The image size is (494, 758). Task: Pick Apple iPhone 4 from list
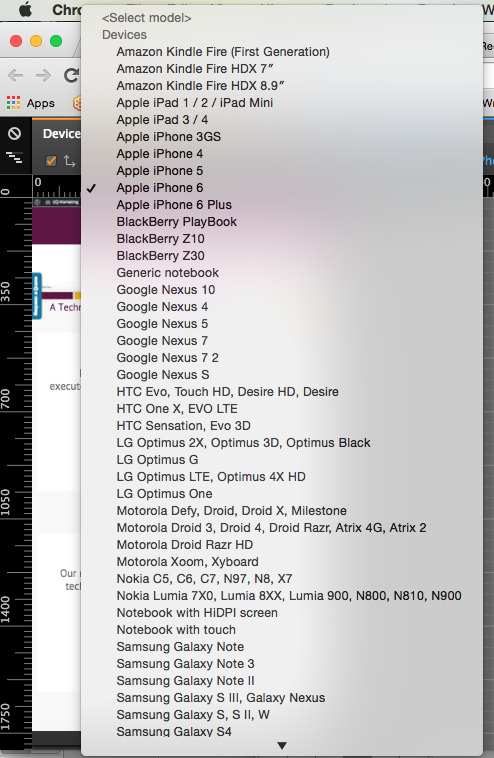click(282, 154)
